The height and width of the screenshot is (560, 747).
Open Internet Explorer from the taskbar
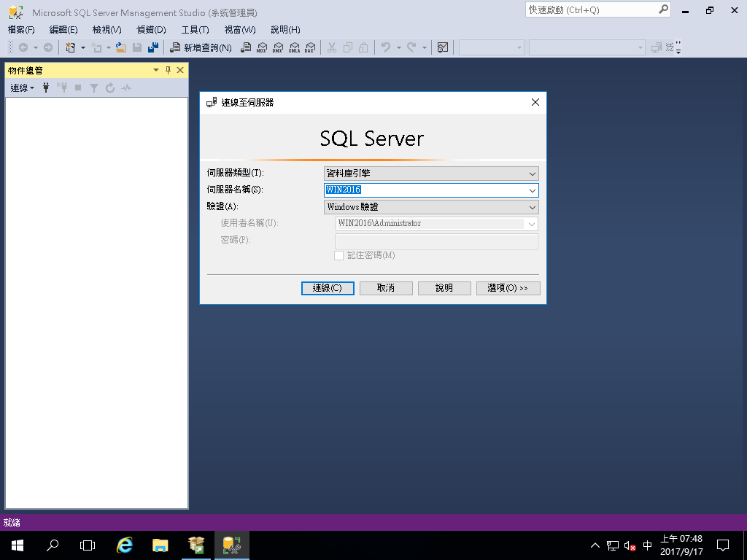[124, 545]
